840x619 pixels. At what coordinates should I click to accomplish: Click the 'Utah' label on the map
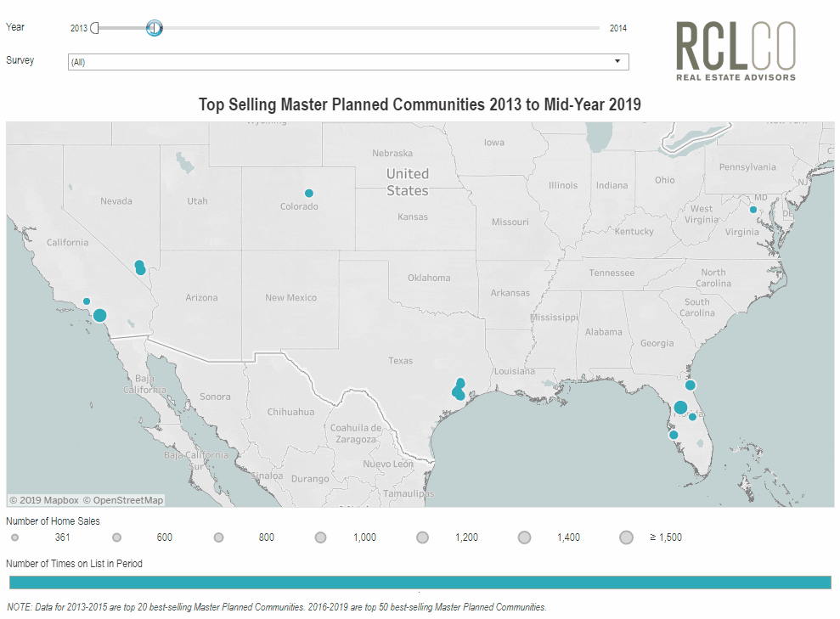[x=197, y=200]
